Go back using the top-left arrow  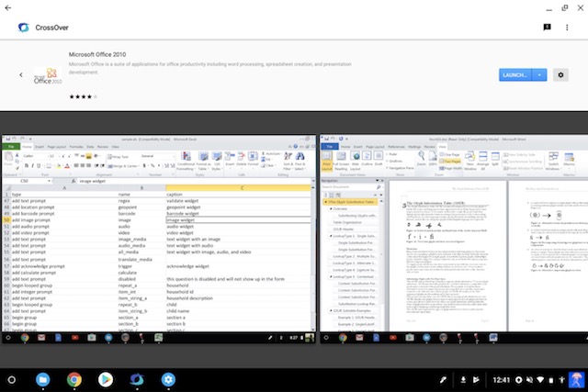tap(8, 7)
